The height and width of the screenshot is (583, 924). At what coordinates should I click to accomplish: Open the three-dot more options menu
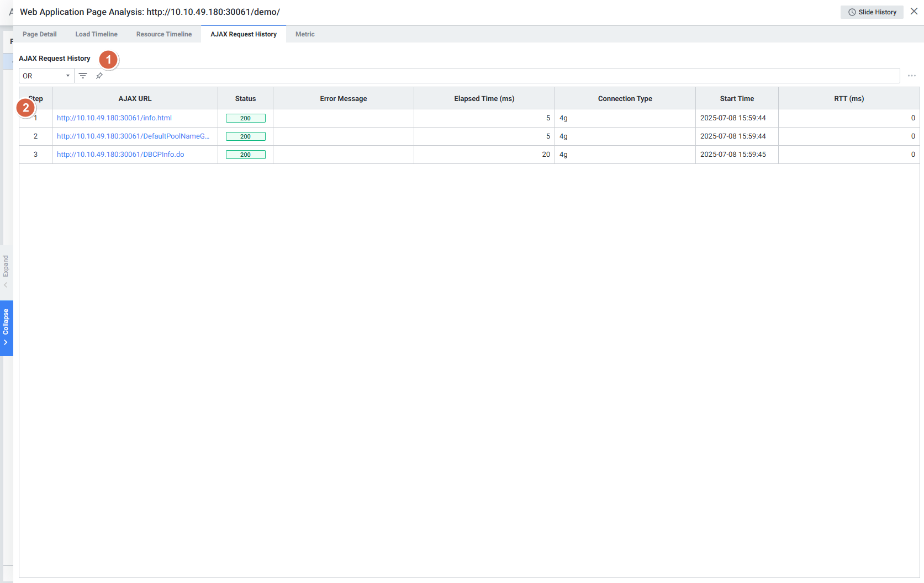pyautogui.click(x=911, y=76)
